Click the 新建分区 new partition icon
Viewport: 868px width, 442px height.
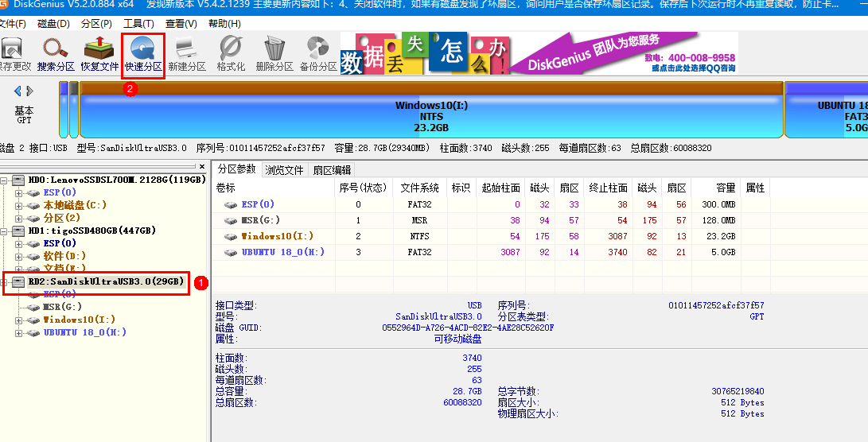(x=186, y=53)
